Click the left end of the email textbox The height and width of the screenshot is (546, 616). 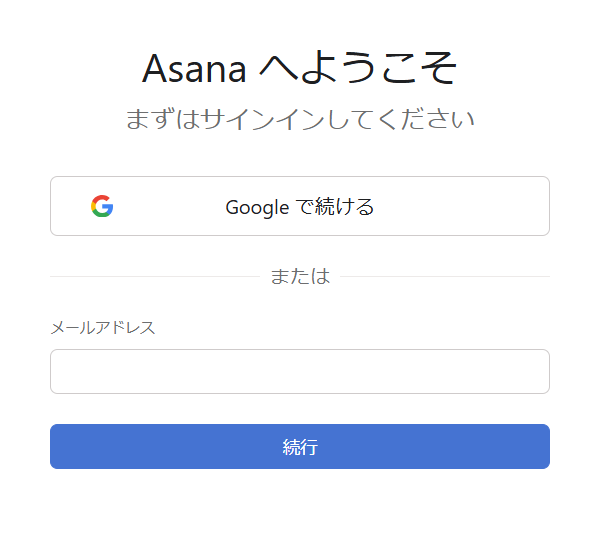click(x=65, y=371)
